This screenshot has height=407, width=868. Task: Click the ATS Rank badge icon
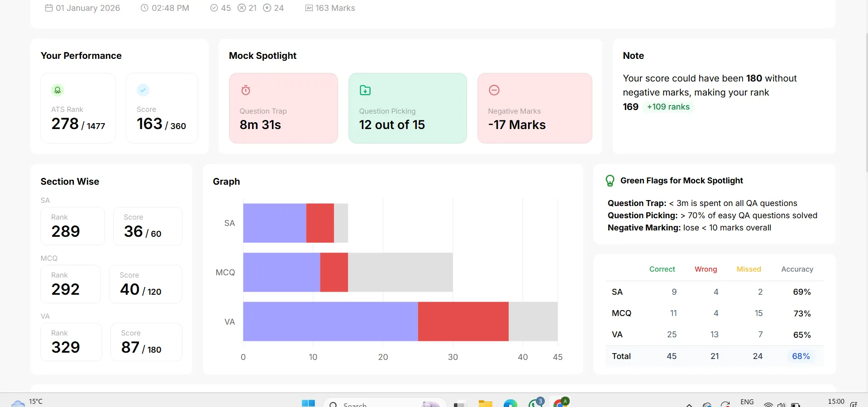tap(57, 90)
